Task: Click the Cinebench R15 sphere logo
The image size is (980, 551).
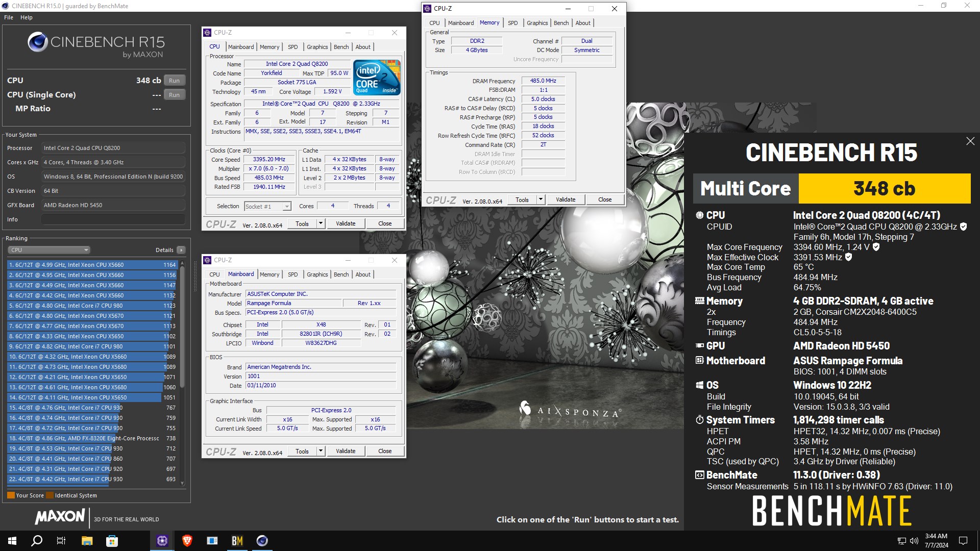Action: 38,42
